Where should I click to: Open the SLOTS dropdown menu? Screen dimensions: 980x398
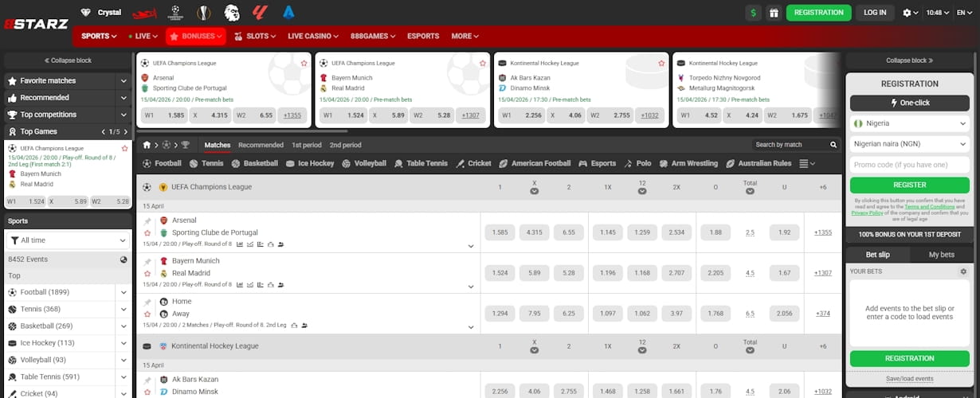coord(257,36)
